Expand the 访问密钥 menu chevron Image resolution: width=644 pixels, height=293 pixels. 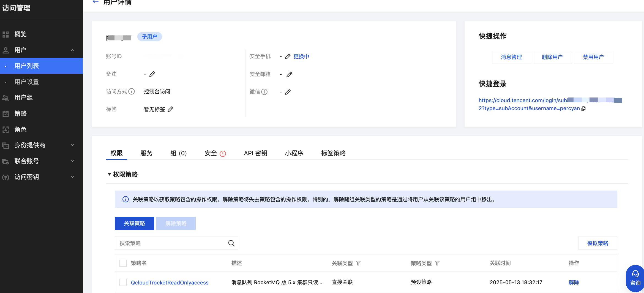(x=73, y=177)
